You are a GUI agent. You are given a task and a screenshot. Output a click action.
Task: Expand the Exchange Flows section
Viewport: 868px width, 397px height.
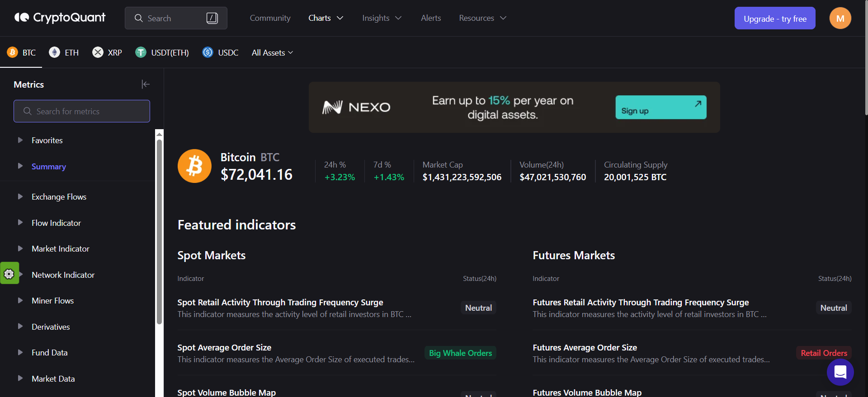tap(20, 196)
